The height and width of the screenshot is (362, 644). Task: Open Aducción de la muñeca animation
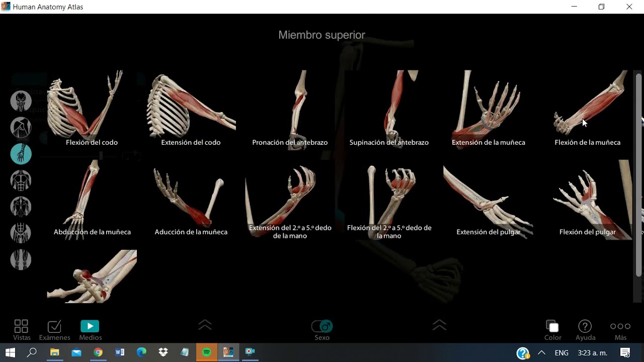(x=191, y=199)
